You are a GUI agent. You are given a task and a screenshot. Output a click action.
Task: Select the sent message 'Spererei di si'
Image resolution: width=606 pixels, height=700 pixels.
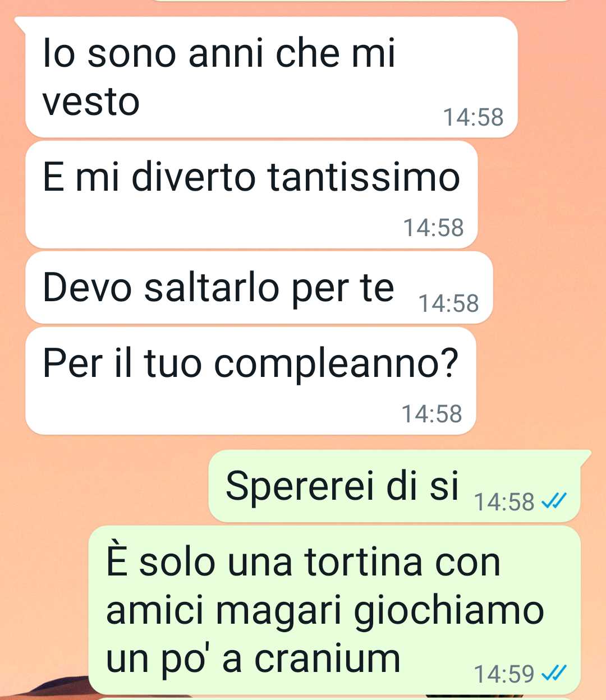pos(394,486)
